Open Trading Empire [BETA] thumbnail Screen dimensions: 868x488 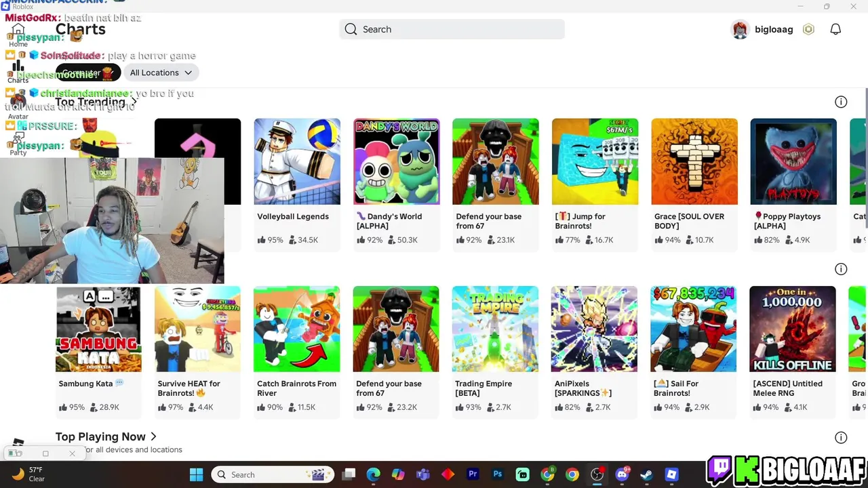495,329
